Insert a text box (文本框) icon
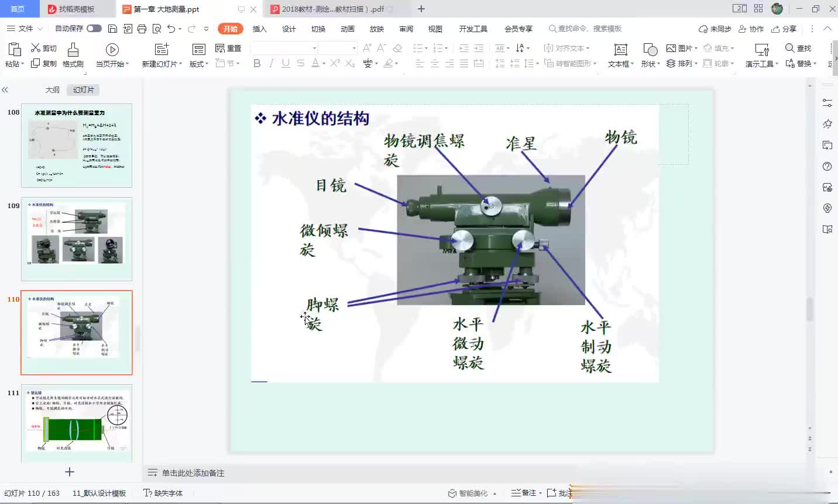 click(620, 50)
